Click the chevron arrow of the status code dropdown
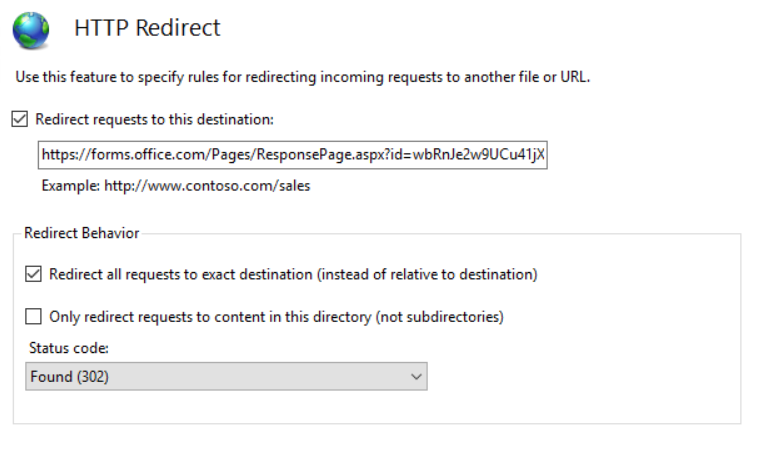The image size is (783, 476). point(416,377)
